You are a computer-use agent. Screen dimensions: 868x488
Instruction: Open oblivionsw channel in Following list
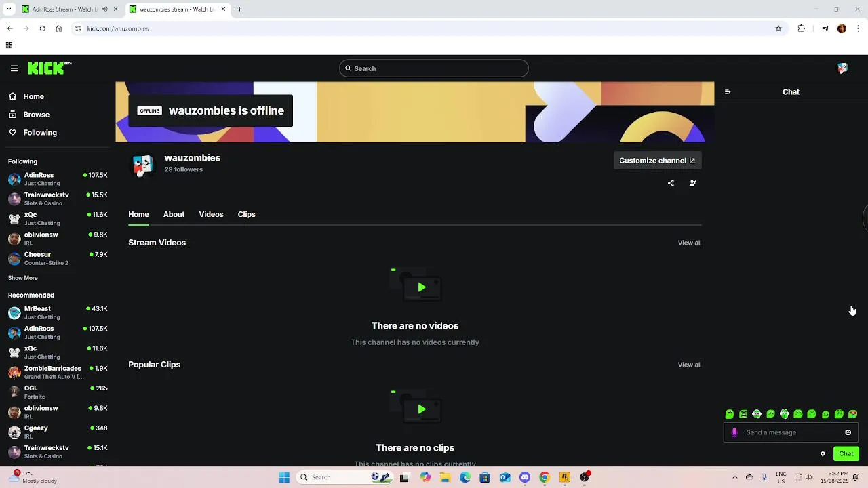pos(58,239)
